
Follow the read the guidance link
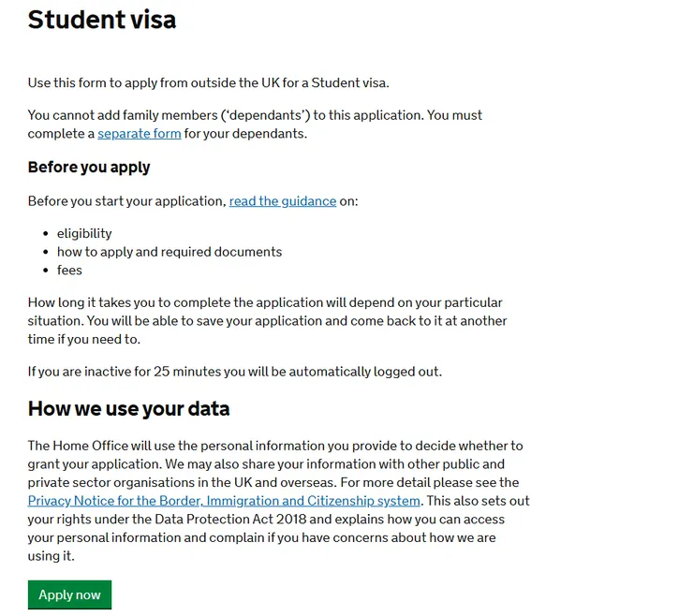click(x=282, y=201)
